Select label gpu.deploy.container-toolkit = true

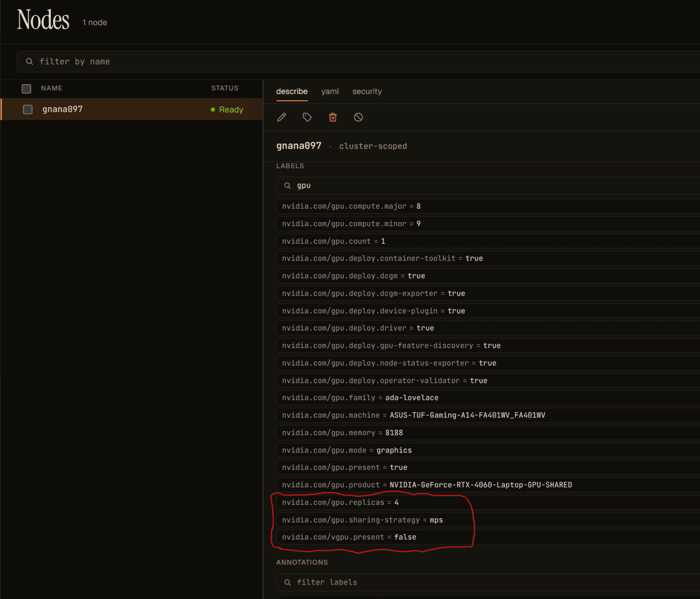(x=488, y=258)
